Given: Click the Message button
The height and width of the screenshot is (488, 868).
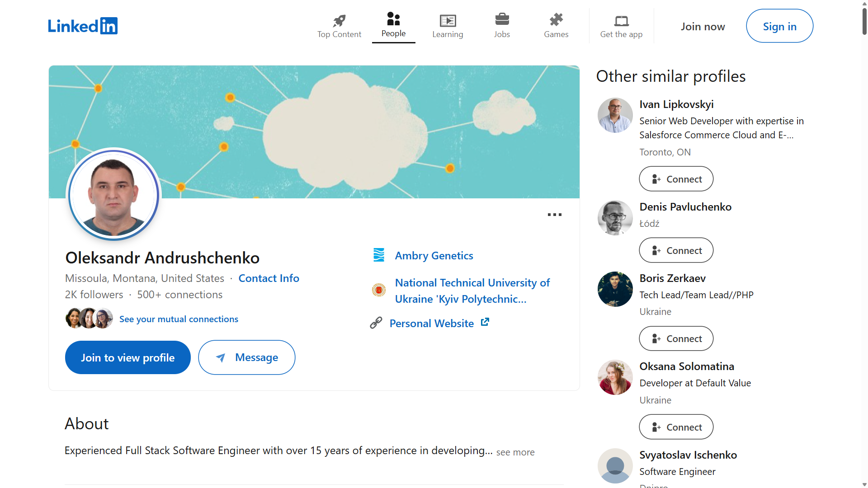Looking at the screenshot, I should click(x=246, y=357).
